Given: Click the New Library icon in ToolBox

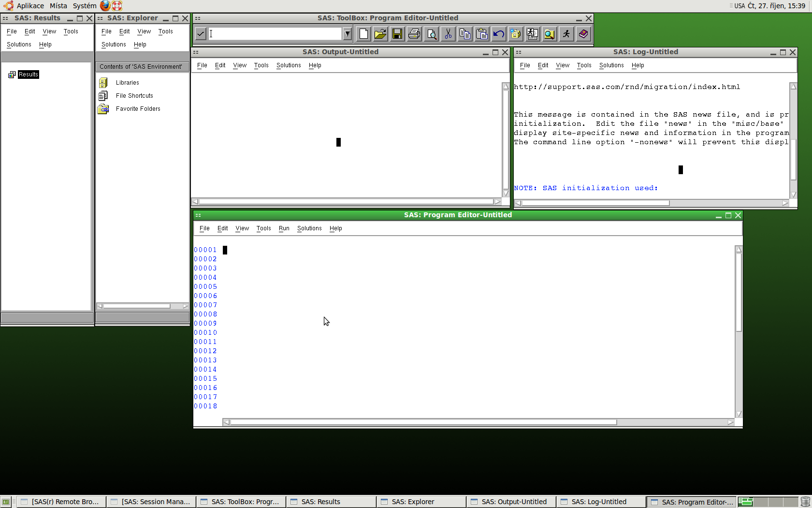Looking at the screenshot, I should pyautogui.click(x=516, y=34).
